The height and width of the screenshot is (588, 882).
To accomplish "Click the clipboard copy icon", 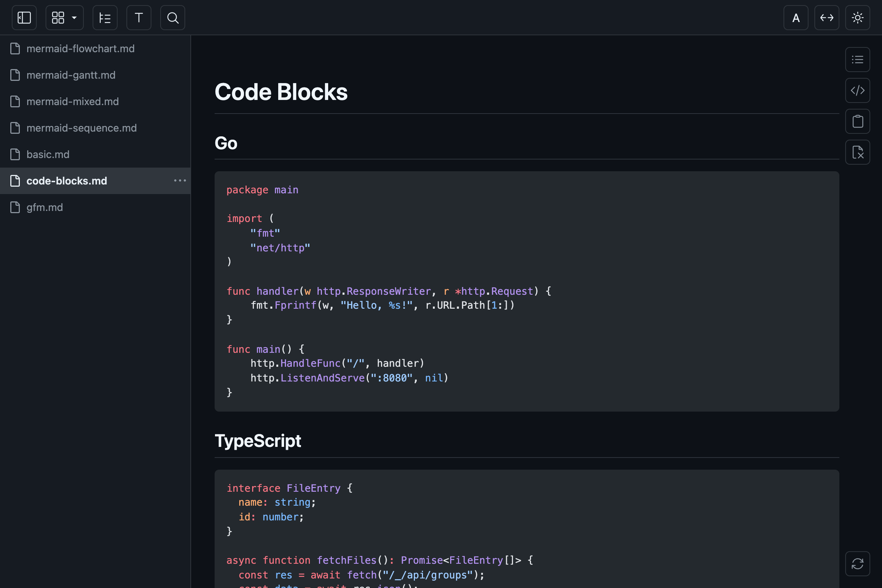I will coord(858,121).
